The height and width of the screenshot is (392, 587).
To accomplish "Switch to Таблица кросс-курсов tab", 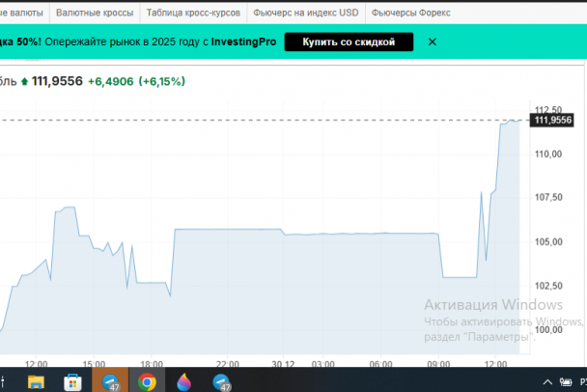I will [193, 14].
